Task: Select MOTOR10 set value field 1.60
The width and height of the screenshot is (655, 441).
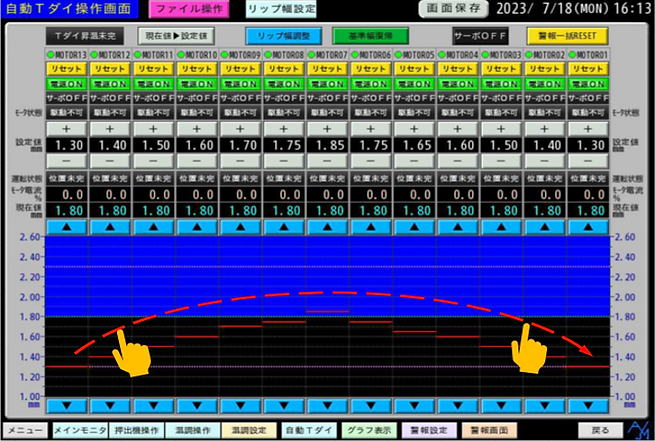Action: 197,145
